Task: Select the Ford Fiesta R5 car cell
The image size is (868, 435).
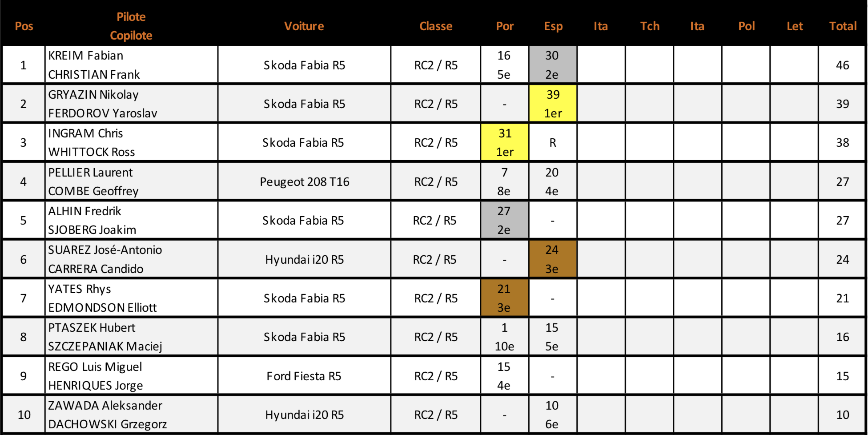Action: (305, 376)
